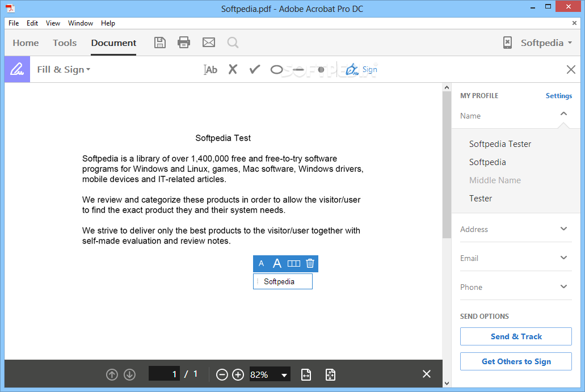Image resolution: width=585 pixels, height=392 pixels.
Task: Decrease text size with small A
Action: click(x=261, y=264)
